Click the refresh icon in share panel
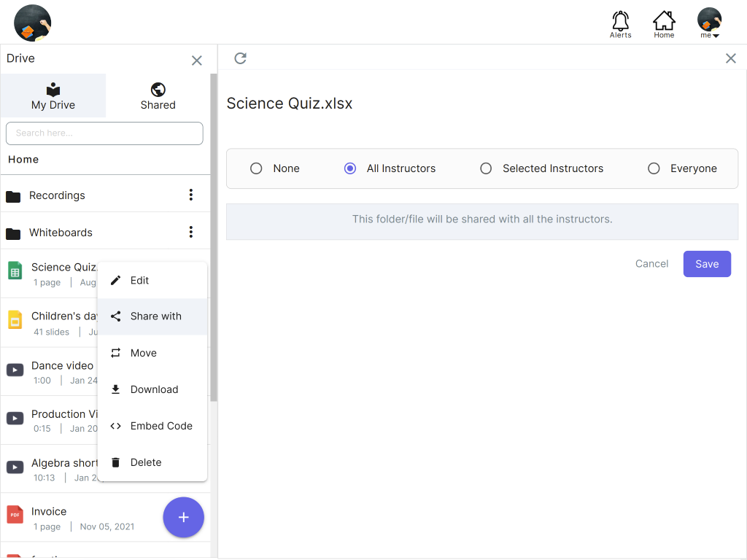 pos(240,58)
